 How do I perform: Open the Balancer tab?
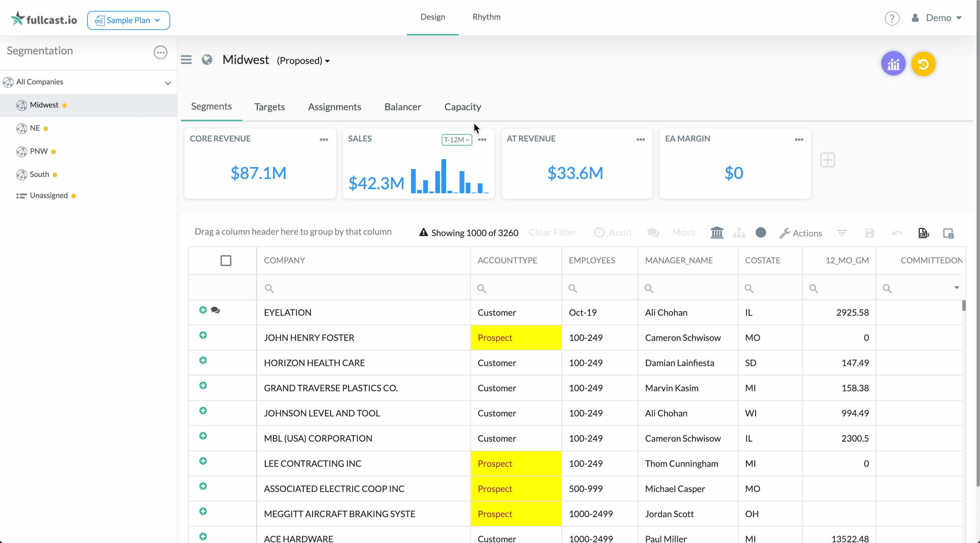click(403, 107)
